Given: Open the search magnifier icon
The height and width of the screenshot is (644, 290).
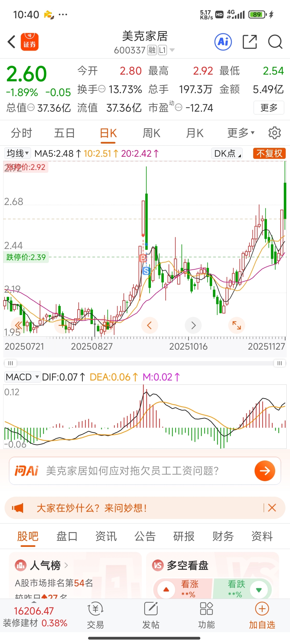Looking at the screenshot, I should coord(275,42).
